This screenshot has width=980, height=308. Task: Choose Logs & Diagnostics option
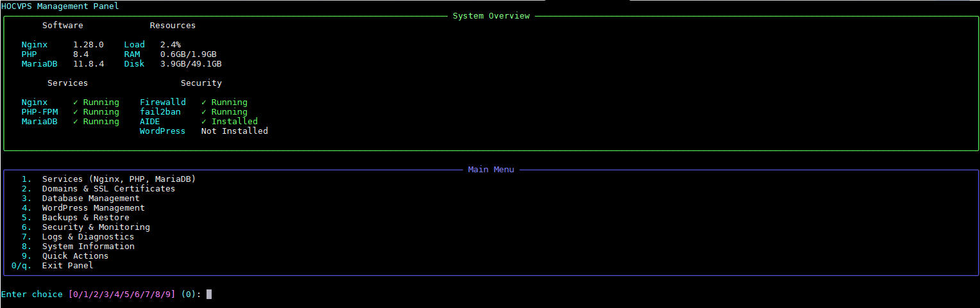(88, 237)
